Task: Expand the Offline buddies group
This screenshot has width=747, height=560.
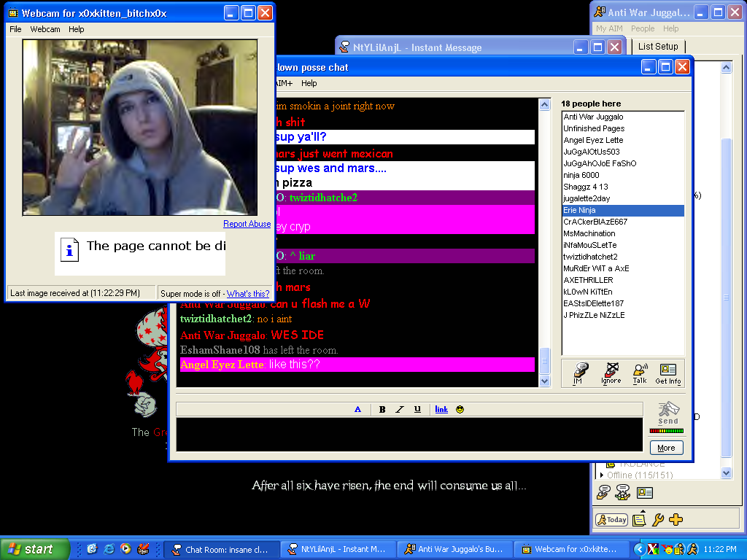Action: tap(602, 475)
